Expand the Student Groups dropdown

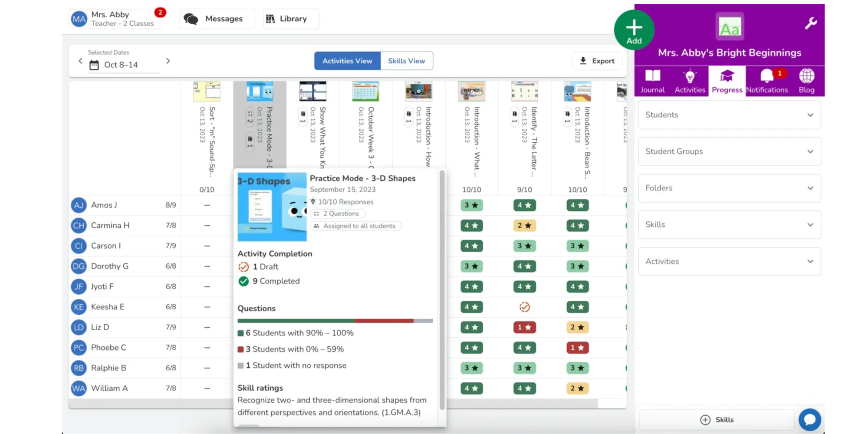point(729,151)
